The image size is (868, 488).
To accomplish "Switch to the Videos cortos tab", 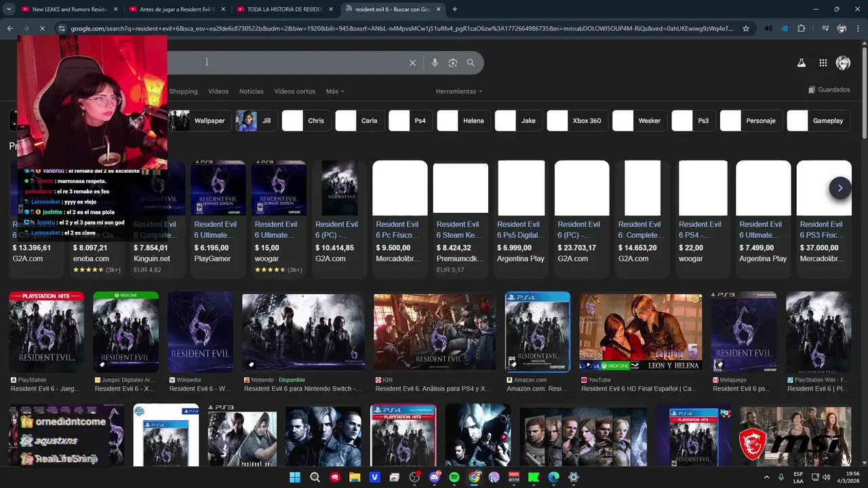I will click(x=294, y=91).
